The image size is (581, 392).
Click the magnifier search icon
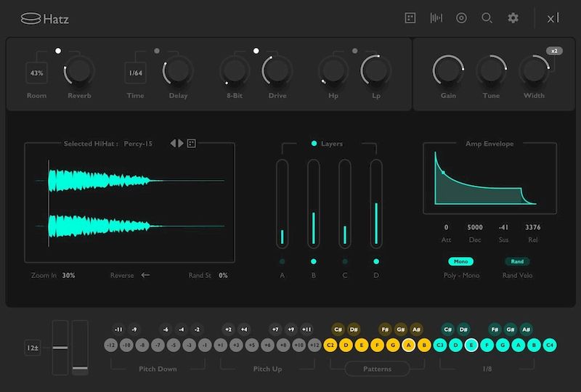coord(487,18)
